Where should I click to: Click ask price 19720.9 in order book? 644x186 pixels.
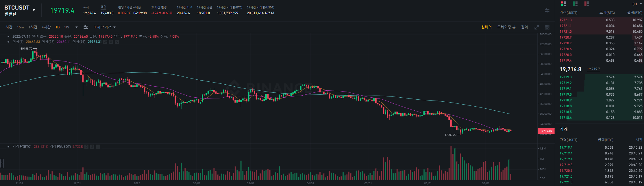pos(565,37)
